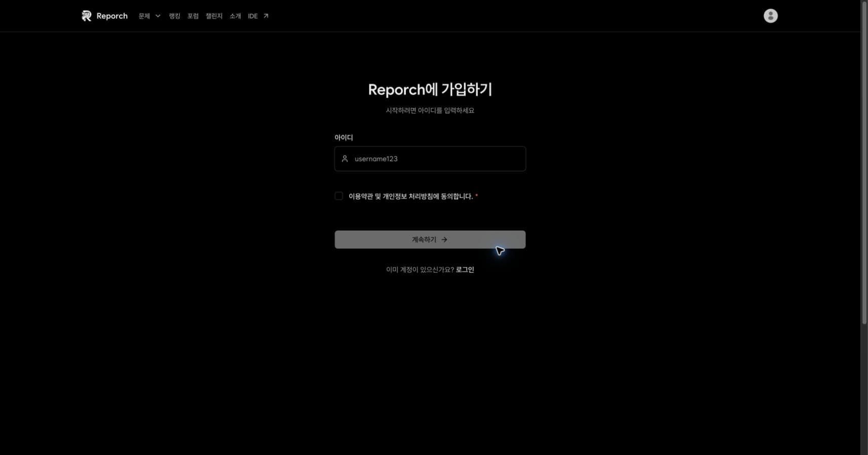Open the 챌린지 nav item
868x455 pixels.
pos(214,16)
